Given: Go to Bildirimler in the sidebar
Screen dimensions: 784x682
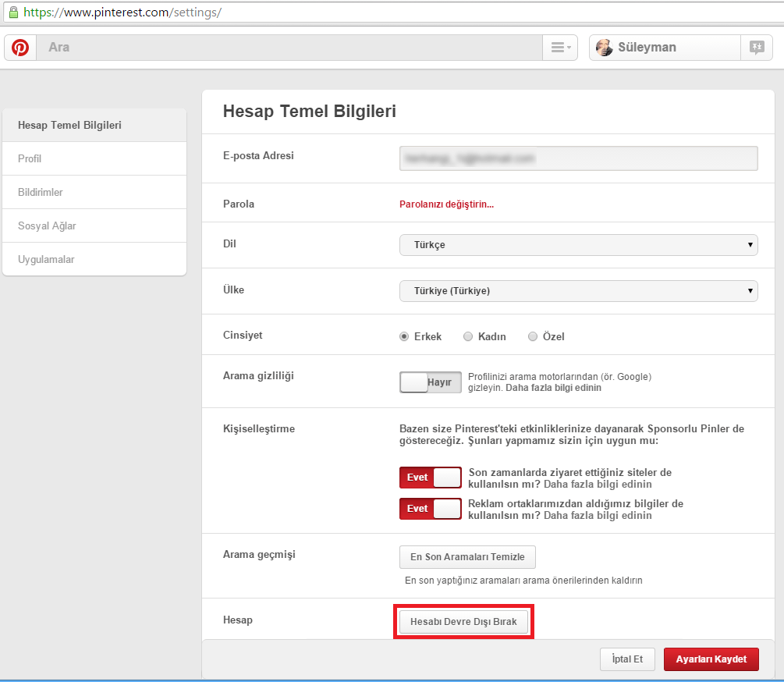Looking at the screenshot, I should pos(41,192).
